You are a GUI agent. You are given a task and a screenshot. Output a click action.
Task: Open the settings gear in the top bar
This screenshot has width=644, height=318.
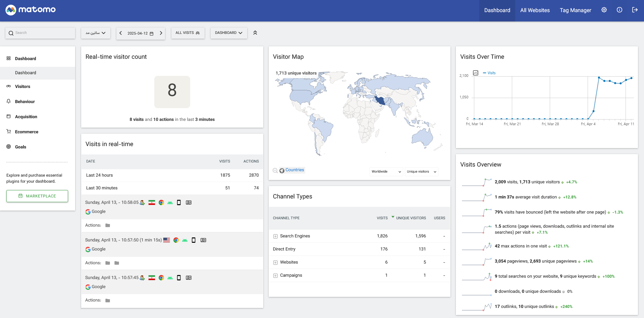(604, 10)
